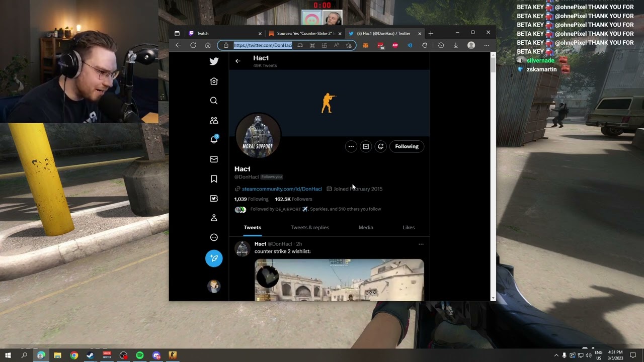The width and height of the screenshot is (644, 362).
Task: Toggle the Following button for Hac1
Action: click(407, 146)
